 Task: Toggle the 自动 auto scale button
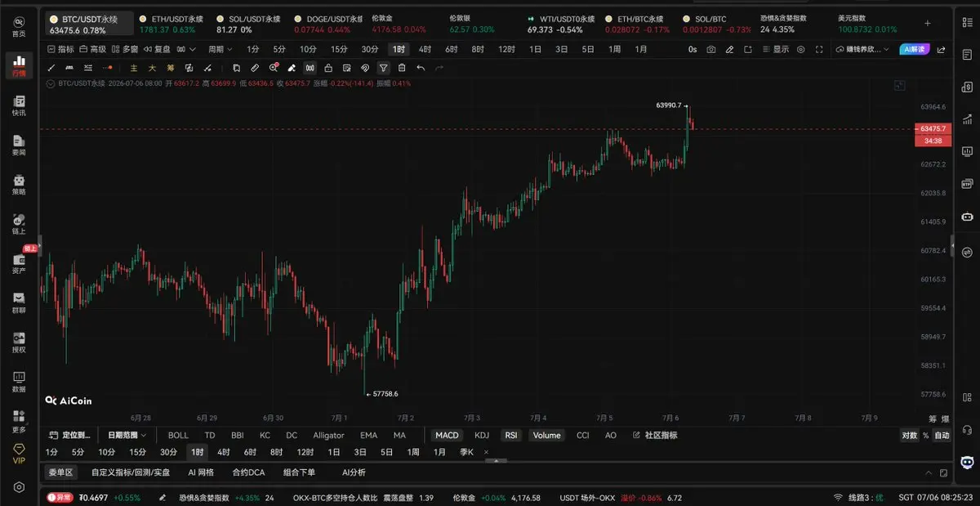942,436
